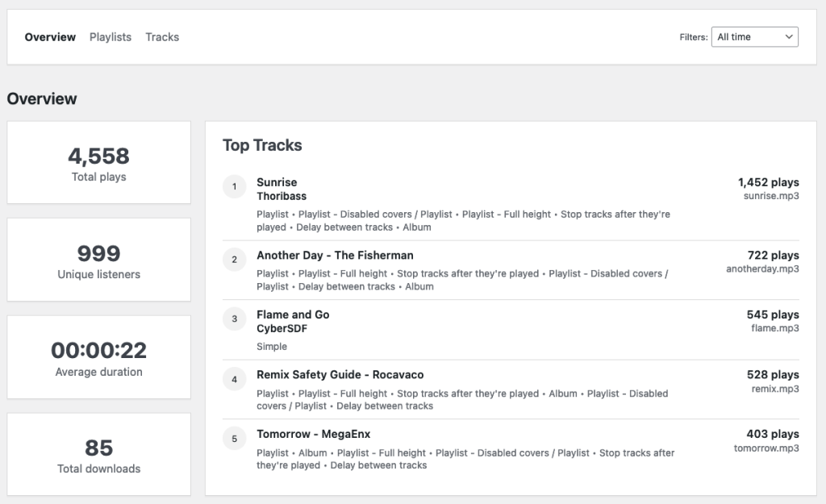
Task: Click the Filters: label
Action: pyautogui.click(x=693, y=37)
